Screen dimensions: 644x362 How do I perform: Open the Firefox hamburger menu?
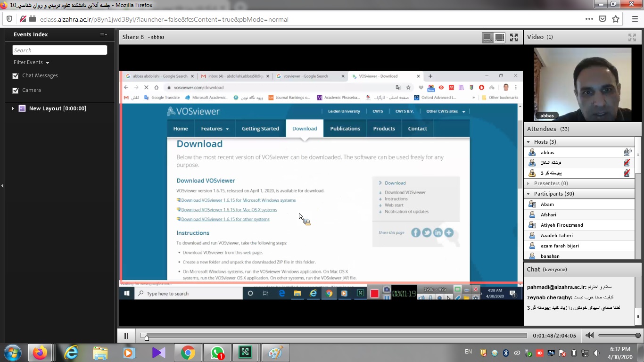(x=635, y=19)
